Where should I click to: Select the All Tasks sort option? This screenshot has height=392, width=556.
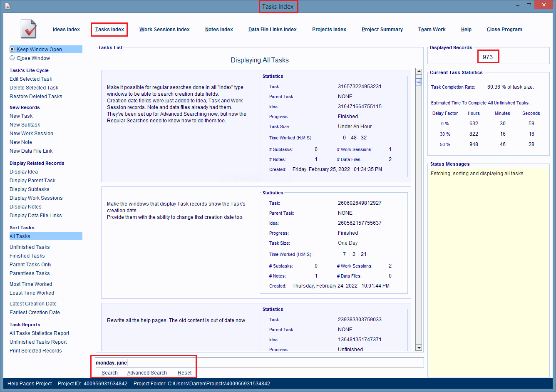(x=46, y=236)
